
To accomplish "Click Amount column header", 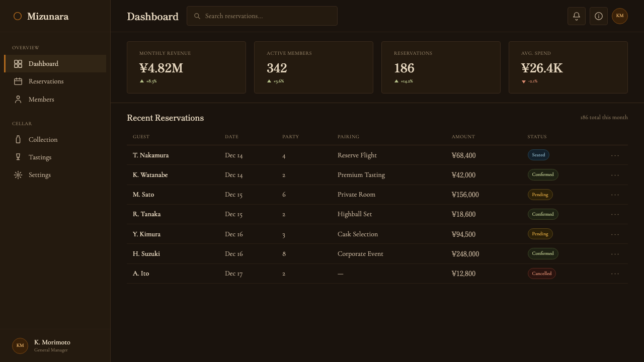I will tap(463, 137).
